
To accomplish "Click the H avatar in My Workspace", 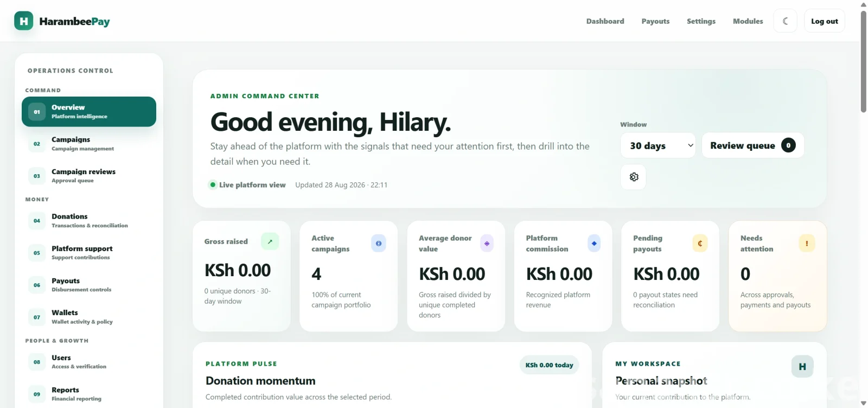I will pyautogui.click(x=802, y=367).
